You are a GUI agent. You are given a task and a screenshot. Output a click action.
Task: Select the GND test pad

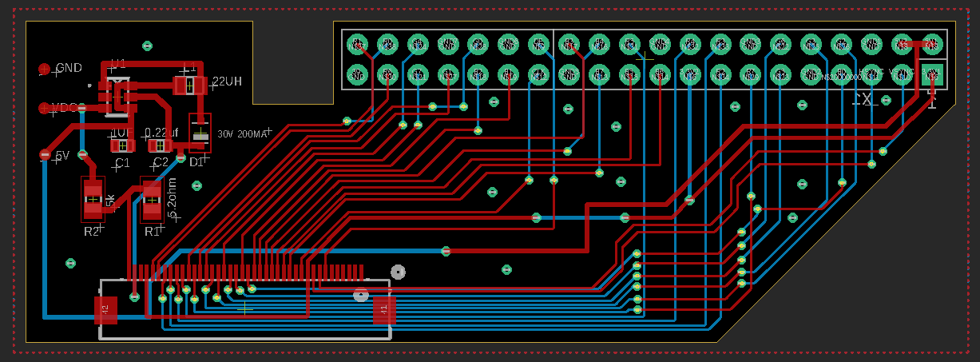pos(44,70)
